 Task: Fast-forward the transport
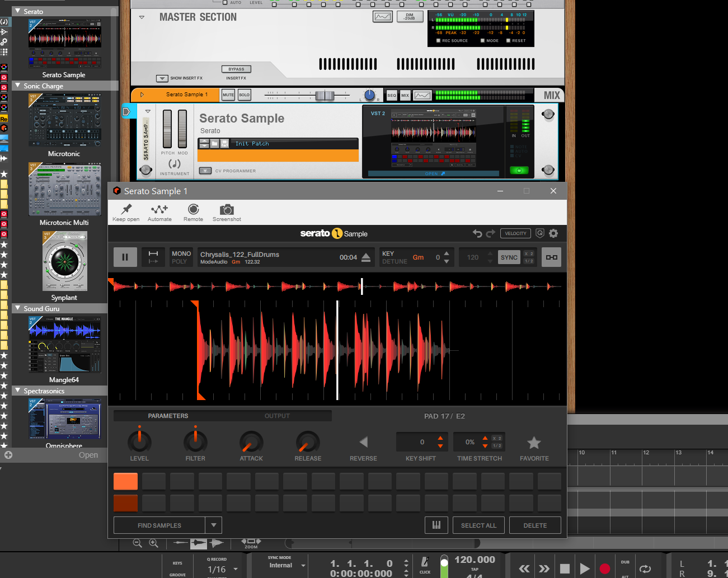pyautogui.click(x=544, y=568)
